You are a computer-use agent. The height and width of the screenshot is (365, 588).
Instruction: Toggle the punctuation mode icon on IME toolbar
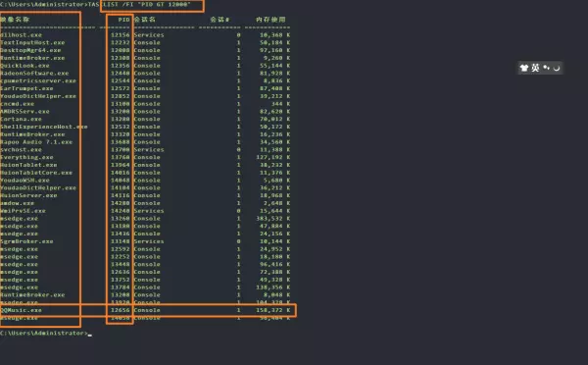[x=547, y=68]
